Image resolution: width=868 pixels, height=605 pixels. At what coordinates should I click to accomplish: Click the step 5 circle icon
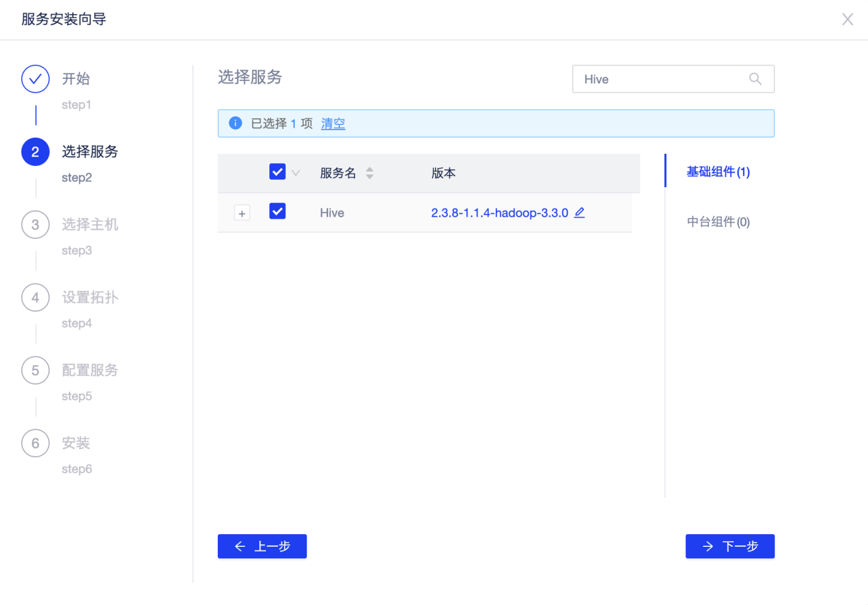pyautogui.click(x=35, y=370)
